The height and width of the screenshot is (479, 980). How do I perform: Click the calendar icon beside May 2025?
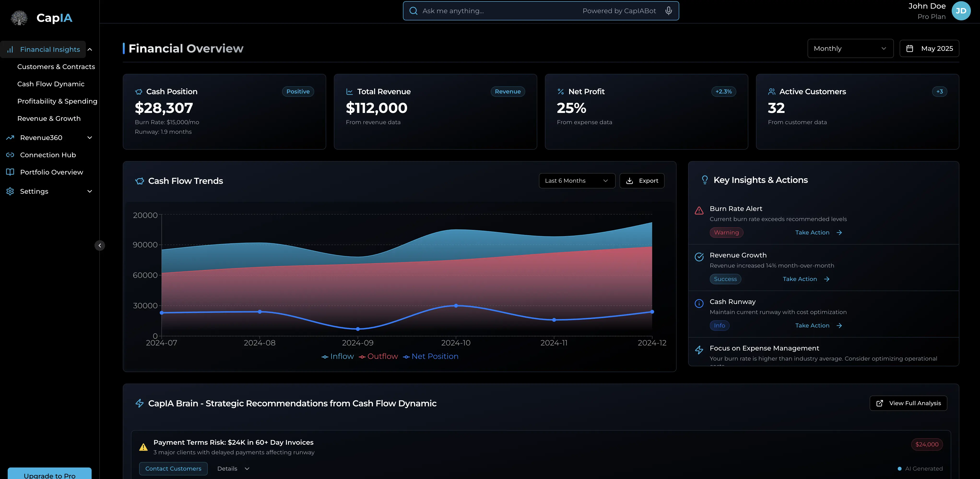coord(910,48)
